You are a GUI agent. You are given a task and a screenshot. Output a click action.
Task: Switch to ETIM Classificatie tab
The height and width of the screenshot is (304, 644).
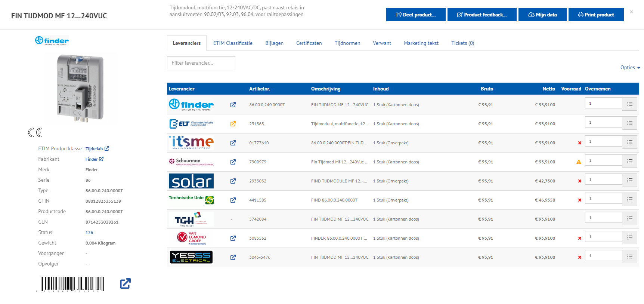pos(233,43)
